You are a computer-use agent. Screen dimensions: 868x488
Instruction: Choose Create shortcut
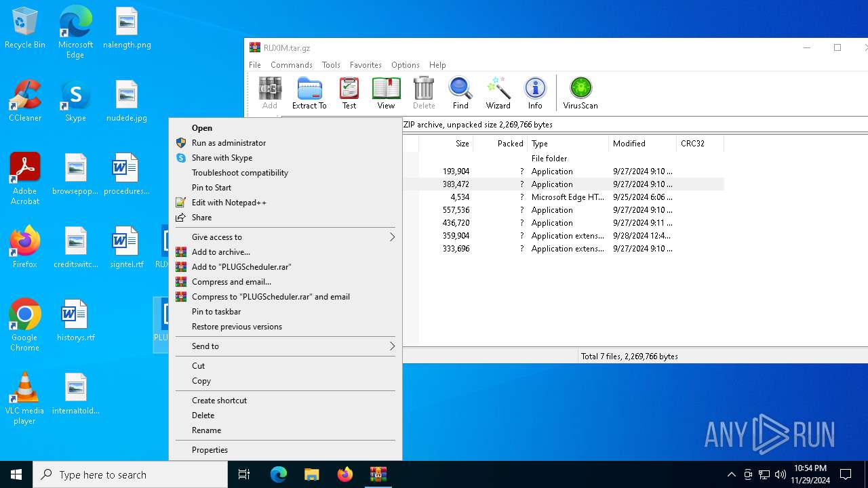coord(285,401)
